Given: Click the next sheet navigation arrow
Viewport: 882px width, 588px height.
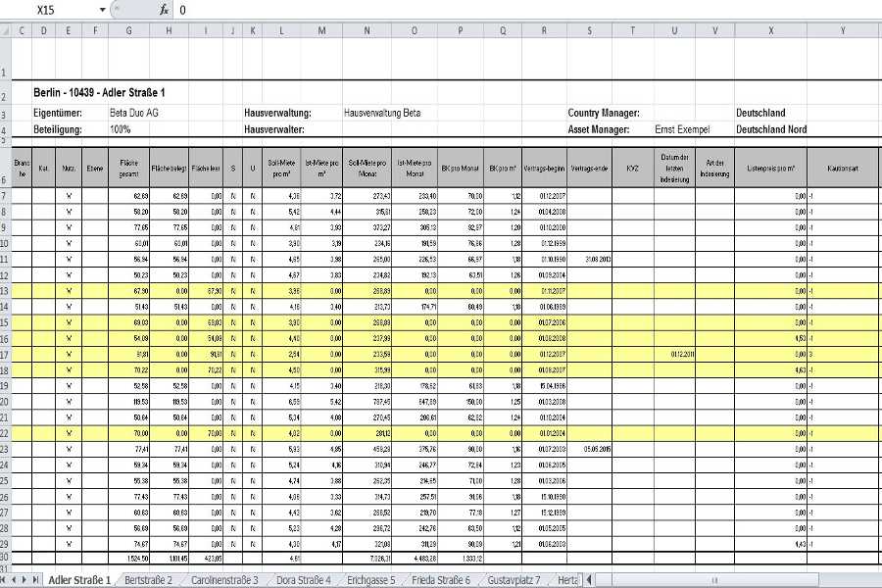Looking at the screenshot, I should point(24,579).
